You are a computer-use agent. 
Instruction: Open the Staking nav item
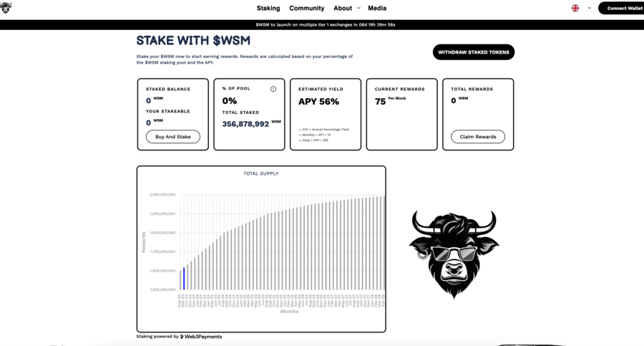pyautogui.click(x=268, y=8)
